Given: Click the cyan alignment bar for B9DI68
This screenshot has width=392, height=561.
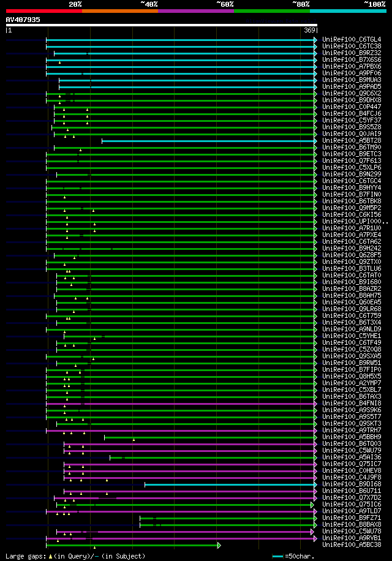Looking at the screenshot, I should pyautogui.click(x=230, y=485).
